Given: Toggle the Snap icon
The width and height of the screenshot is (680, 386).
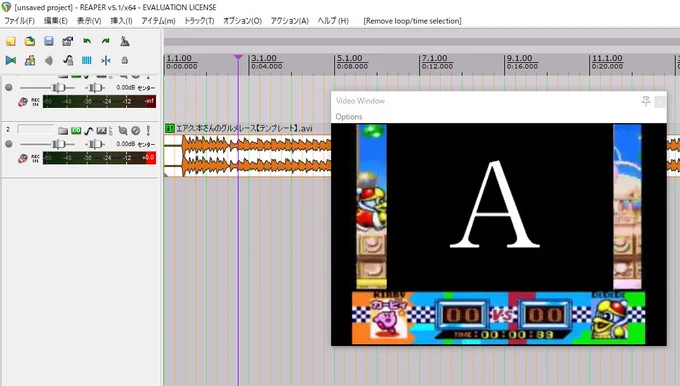Looking at the screenshot, I should (x=106, y=60).
